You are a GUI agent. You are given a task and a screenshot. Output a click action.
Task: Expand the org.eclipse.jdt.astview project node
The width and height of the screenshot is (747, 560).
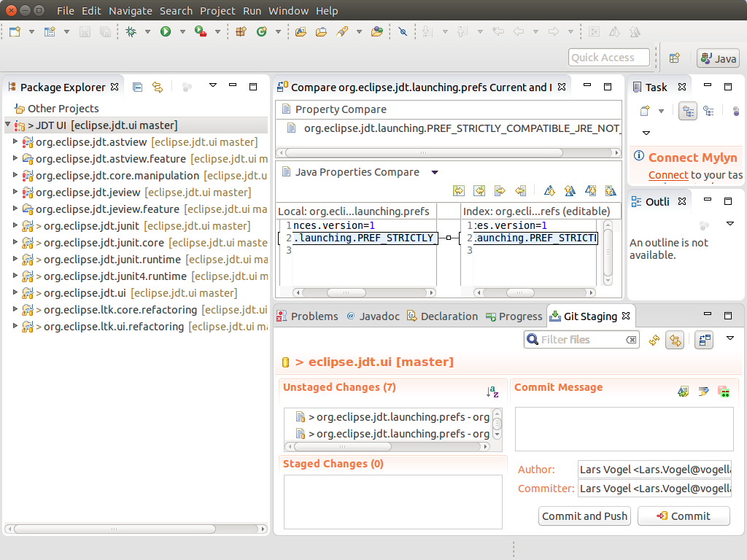(15, 141)
